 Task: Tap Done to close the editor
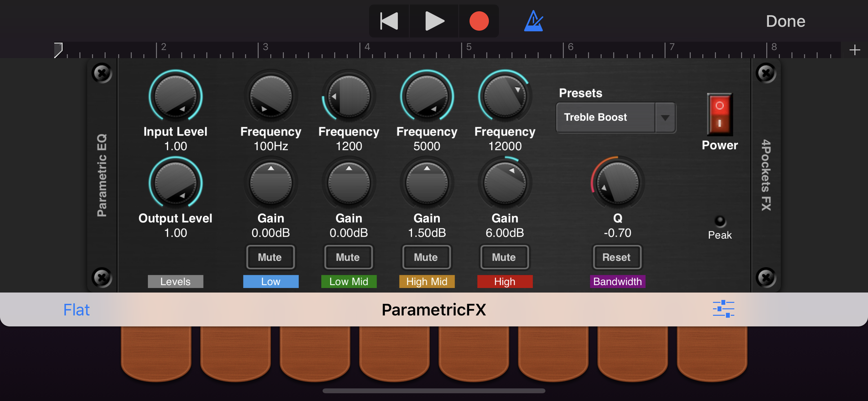785,21
